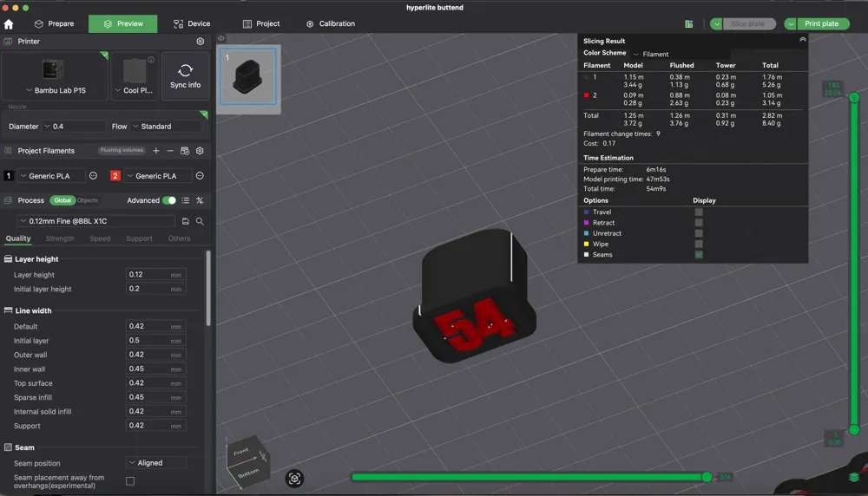Select filament 2 red color swatch
Viewport: 868px width, 496px height.
[x=115, y=176]
